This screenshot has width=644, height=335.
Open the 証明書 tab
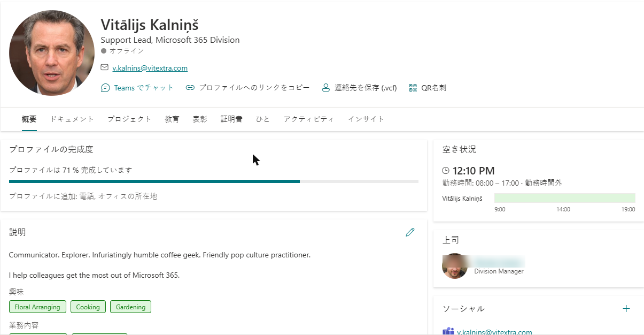(231, 119)
